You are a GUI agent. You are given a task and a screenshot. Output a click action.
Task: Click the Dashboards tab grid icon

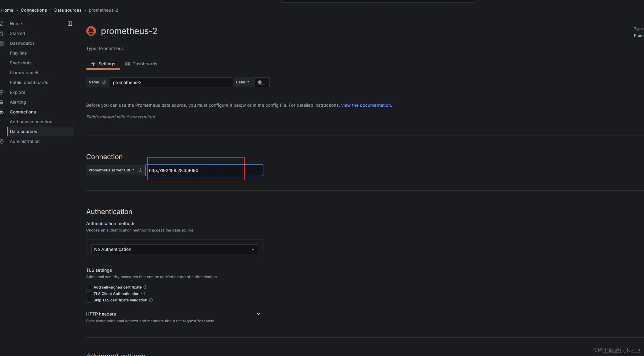(128, 64)
